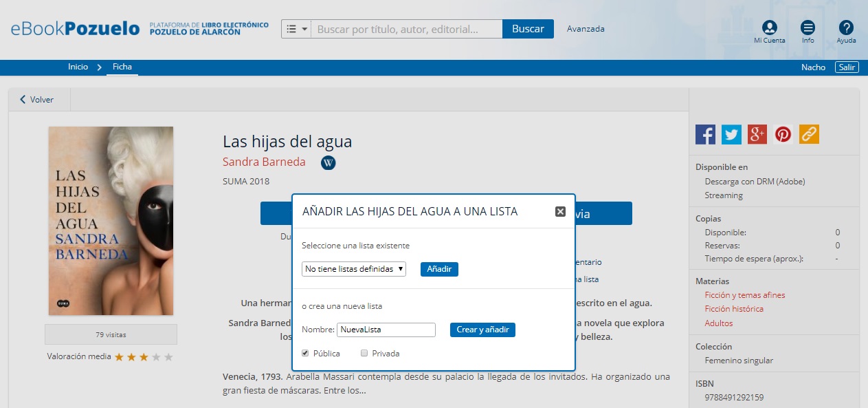This screenshot has height=408, width=868.
Task: Select the Ficha tab
Action: 122,67
